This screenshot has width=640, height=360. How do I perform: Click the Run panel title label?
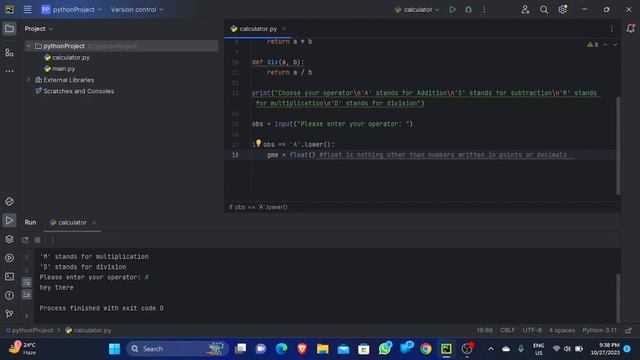pos(30,222)
